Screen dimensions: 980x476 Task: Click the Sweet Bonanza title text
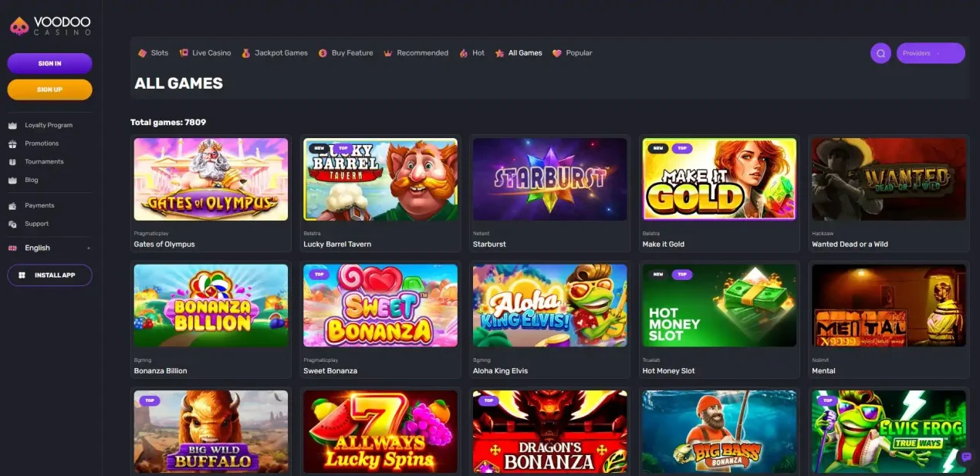tap(330, 371)
